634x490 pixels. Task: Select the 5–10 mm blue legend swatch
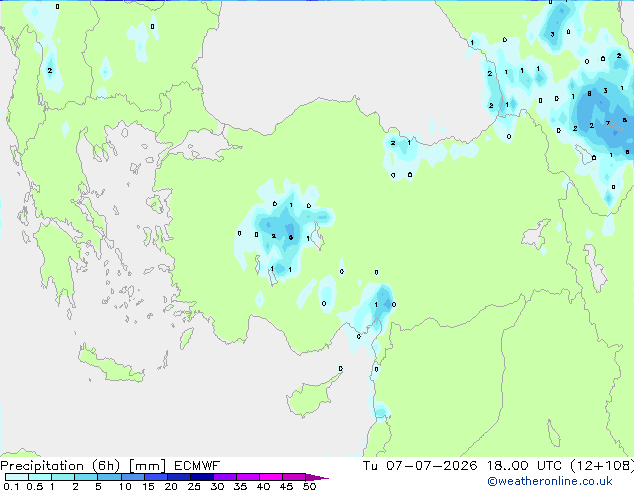[x=109, y=477]
